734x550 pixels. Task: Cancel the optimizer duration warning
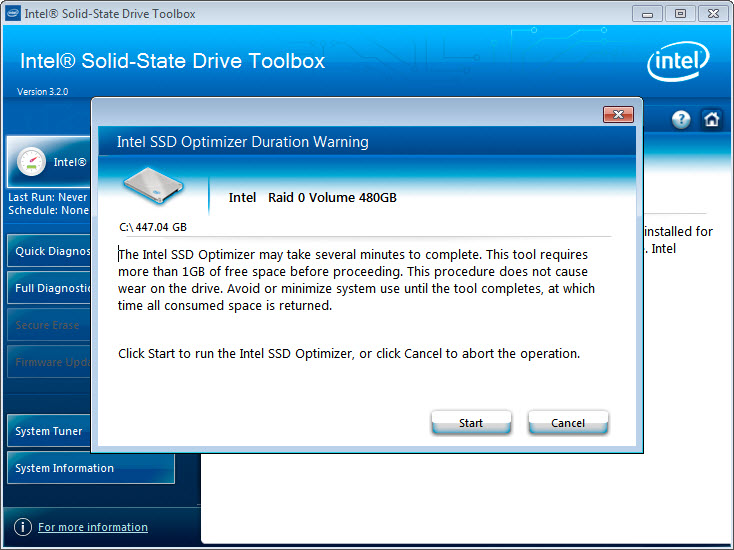(x=568, y=423)
